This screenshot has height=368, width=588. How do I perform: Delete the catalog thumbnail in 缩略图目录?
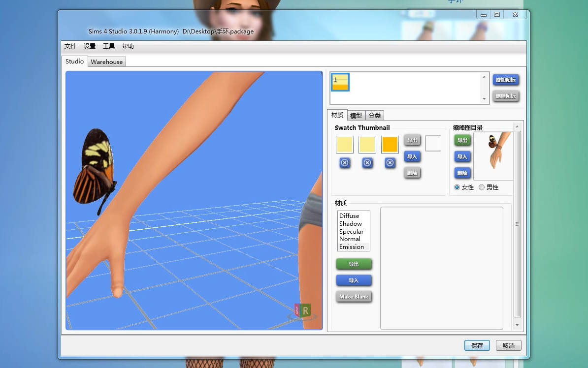[462, 173]
